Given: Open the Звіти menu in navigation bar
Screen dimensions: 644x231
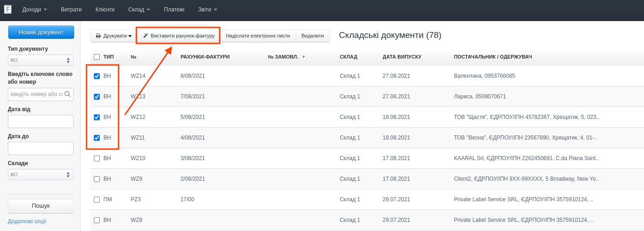Looking at the screenshot, I should coord(207,10).
